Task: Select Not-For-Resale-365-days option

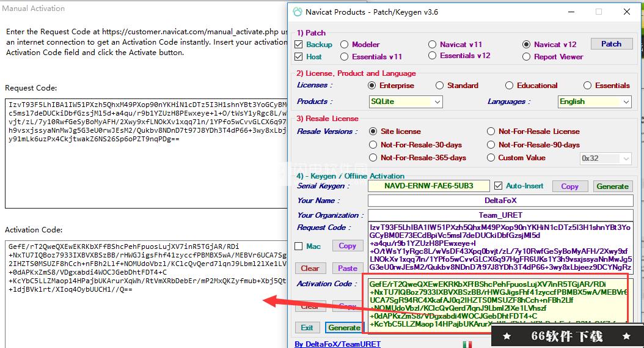Action: [373, 158]
